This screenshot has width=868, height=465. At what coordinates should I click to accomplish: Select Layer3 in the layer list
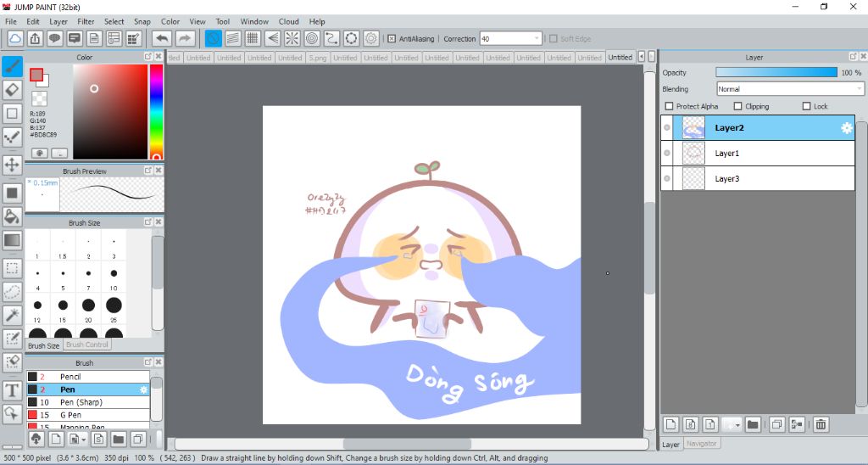tap(758, 179)
